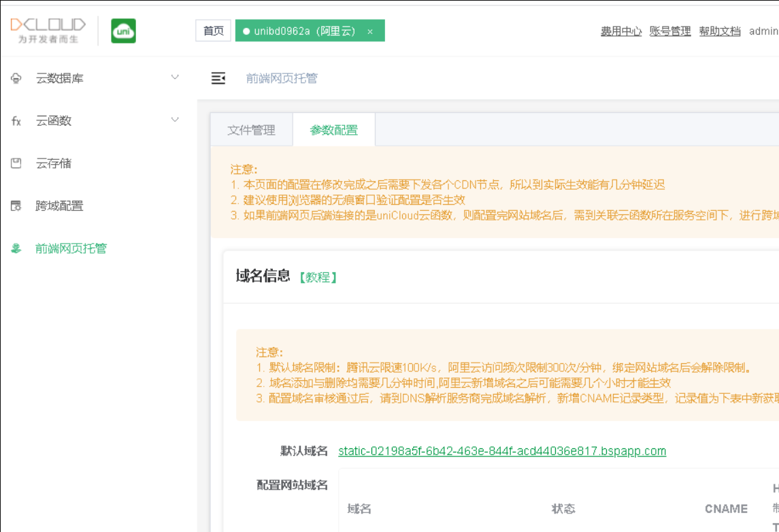Click the 前端网页托管 sidebar icon

[x=14, y=248]
